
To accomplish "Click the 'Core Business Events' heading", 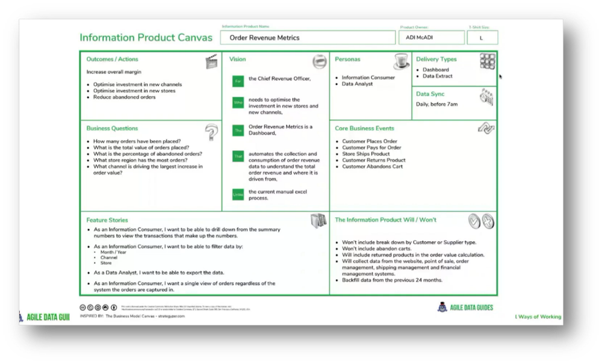I will pos(364,129).
